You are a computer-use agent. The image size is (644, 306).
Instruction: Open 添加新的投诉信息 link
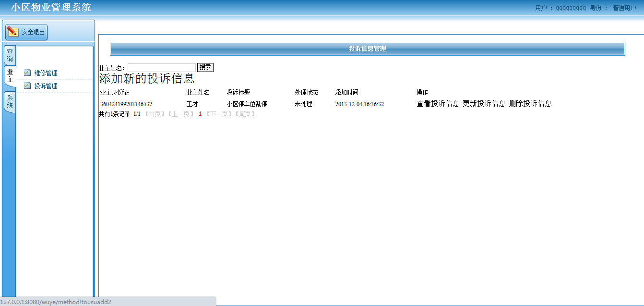[147, 78]
